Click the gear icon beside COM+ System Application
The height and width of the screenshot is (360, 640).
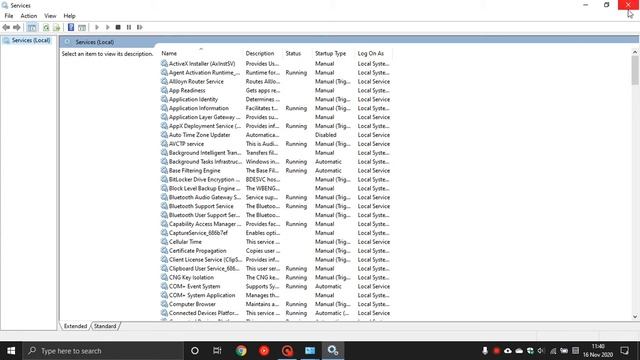click(x=164, y=295)
